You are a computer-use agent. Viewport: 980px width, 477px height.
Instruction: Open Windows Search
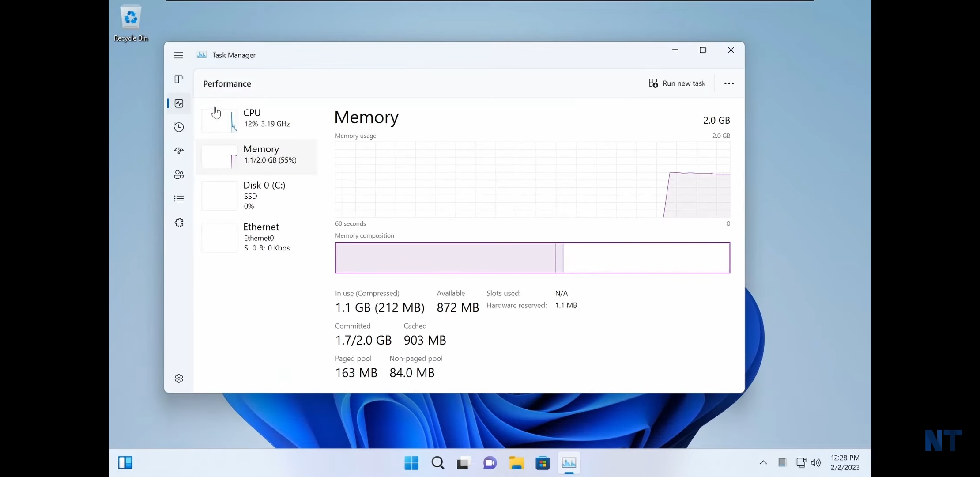[x=437, y=463]
